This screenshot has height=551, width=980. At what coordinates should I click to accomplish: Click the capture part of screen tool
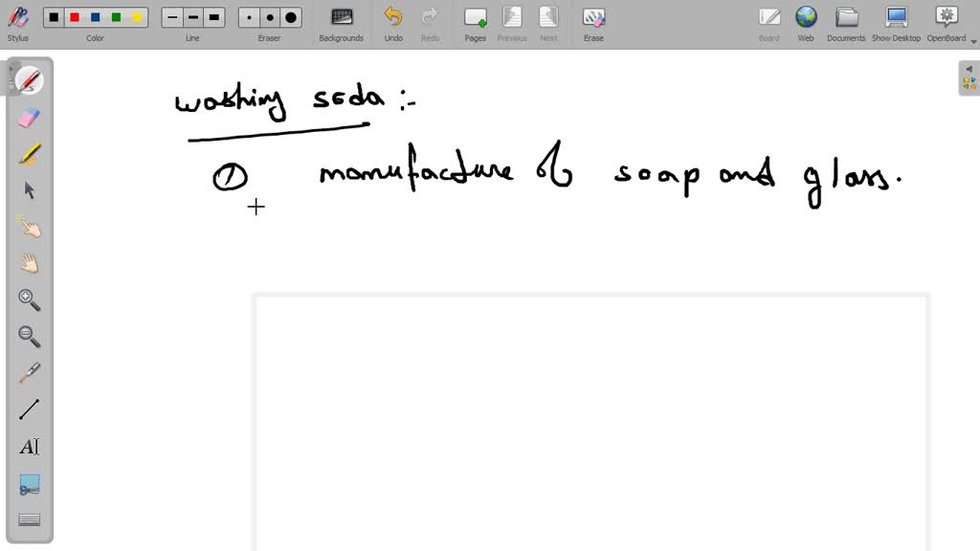pyautogui.click(x=30, y=484)
